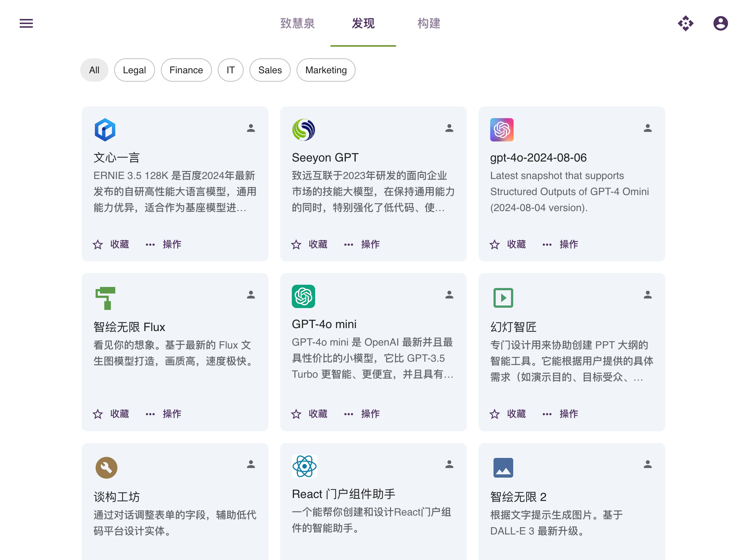Filter by the Legal category chip
This screenshot has width=747, height=560.
click(x=134, y=70)
